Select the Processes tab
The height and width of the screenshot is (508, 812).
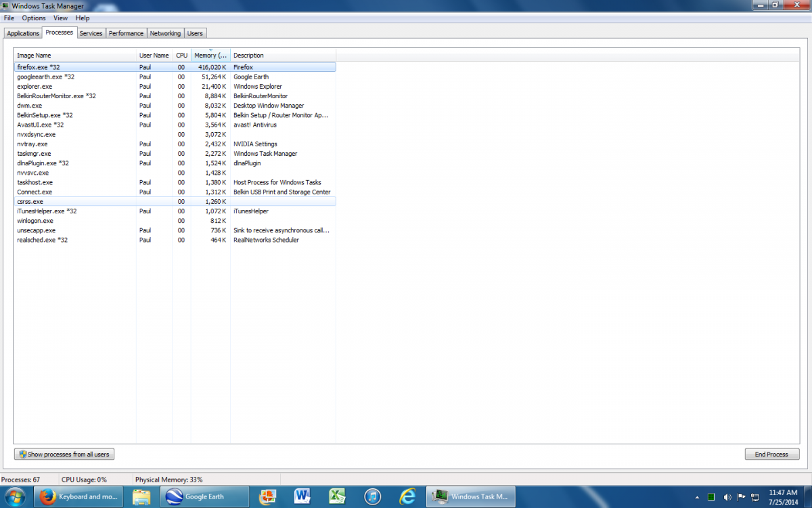(x=60, y=33)
